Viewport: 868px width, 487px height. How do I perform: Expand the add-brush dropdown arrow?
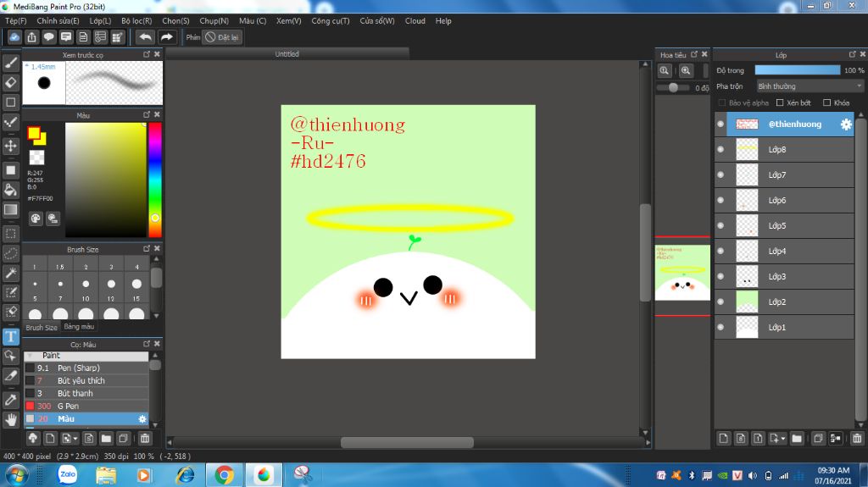(x=75, y=439)
